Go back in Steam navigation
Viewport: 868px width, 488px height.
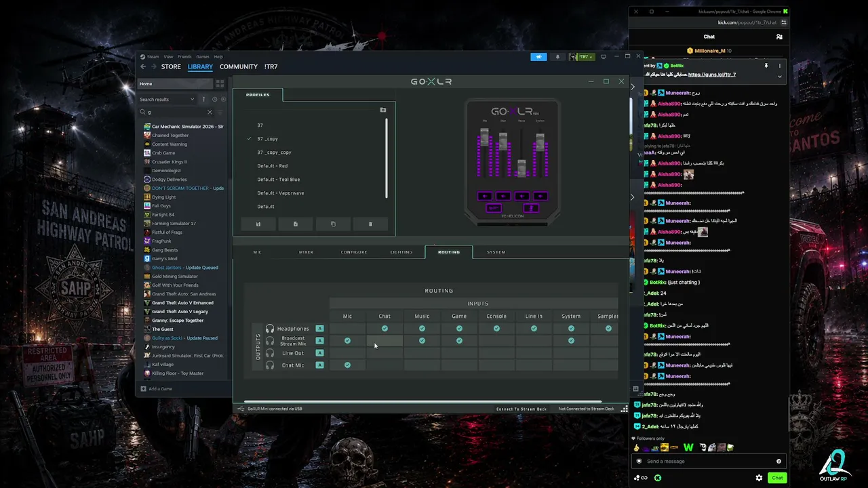(142, 66)
